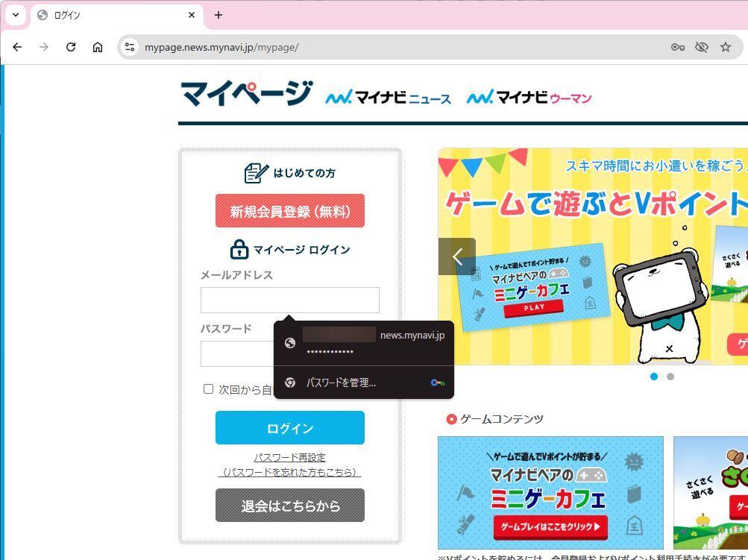Image resolution: width=748 pixels, height=560 pixels.
Task: Click the （パスワードを忘れた方もこちら） link
Action: [289, 472]
